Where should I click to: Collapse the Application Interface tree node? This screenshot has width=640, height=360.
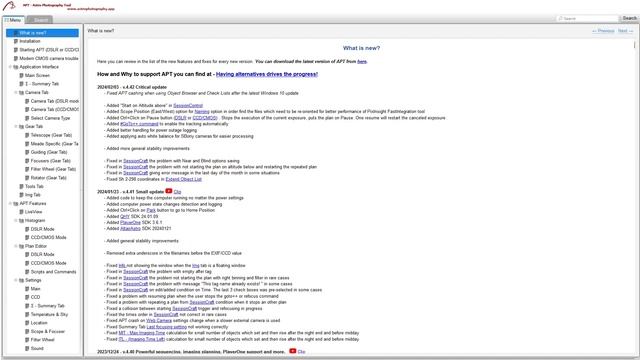click(10, 67)
